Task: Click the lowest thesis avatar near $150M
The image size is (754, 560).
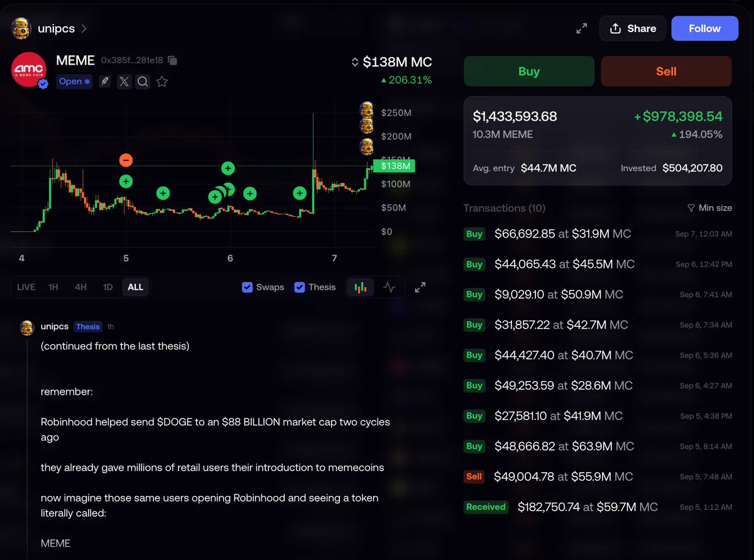Action: point(366,148)
